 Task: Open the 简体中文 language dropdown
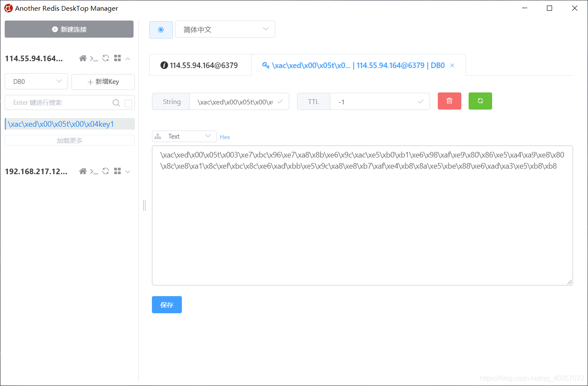coord(225,29)
